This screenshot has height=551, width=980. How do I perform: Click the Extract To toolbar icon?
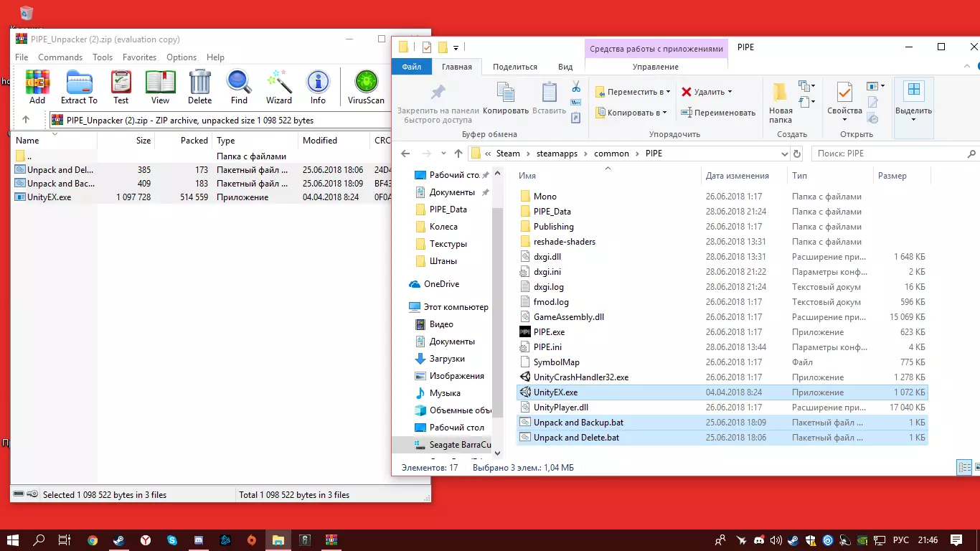point(79,87)
